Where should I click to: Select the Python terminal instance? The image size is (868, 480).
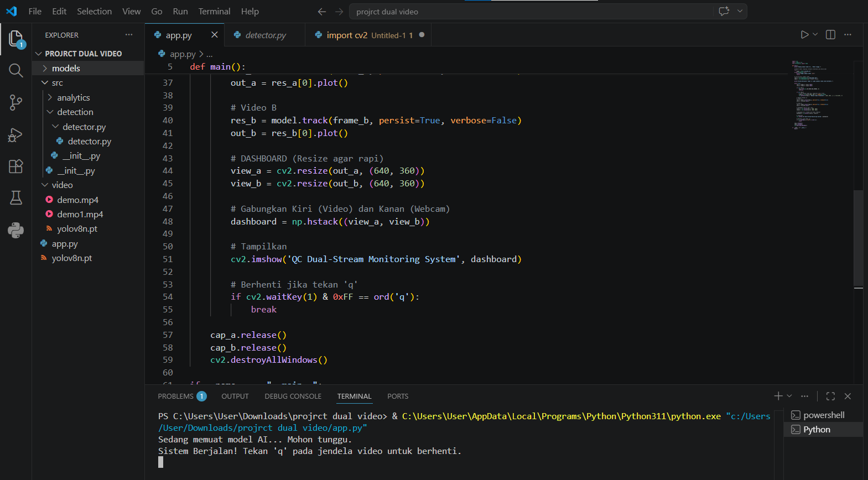point(823,429)
